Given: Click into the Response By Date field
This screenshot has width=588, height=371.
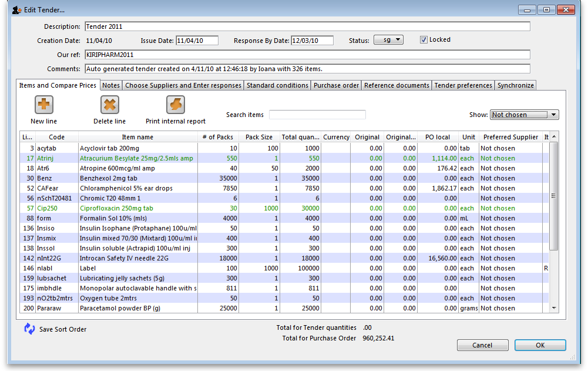Looking at the screenshot, I should click(312, 41).
